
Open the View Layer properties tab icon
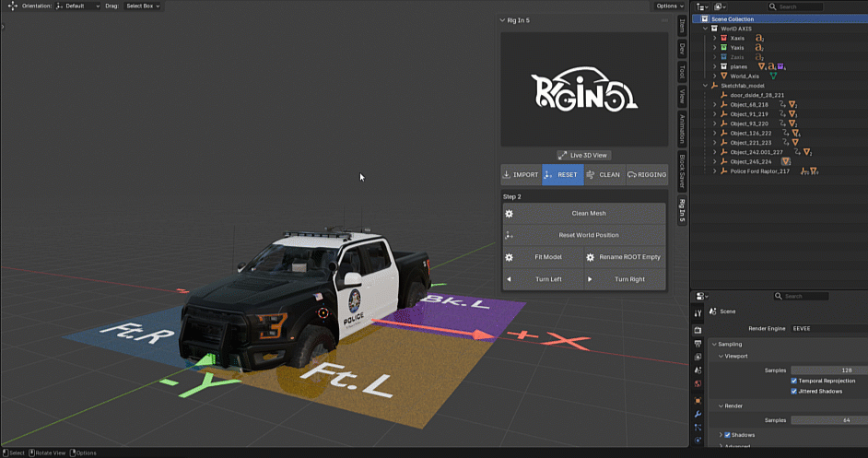click(x=698, y=357)
